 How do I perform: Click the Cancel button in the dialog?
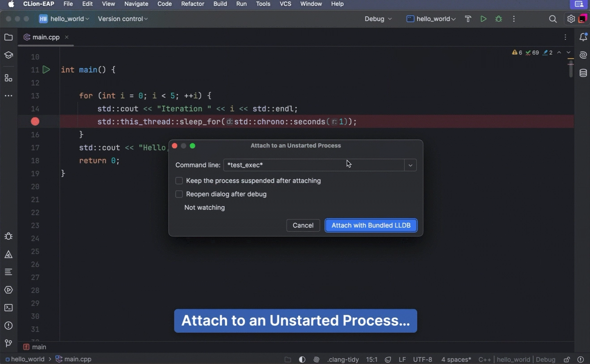303,225
